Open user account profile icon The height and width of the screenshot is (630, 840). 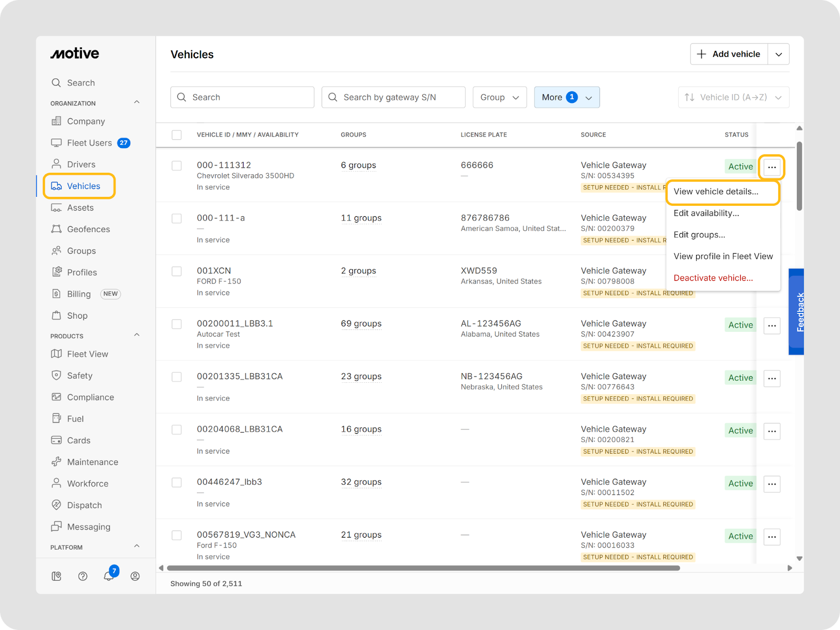(135, 576)
